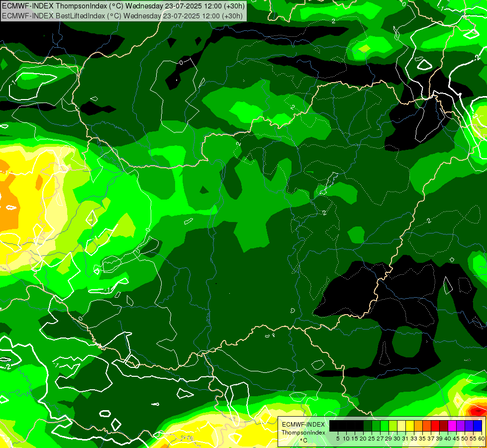The height and width of the screenshot is (448, 487).
Task: Click legend tick value "60"
Action: [482, 439]
